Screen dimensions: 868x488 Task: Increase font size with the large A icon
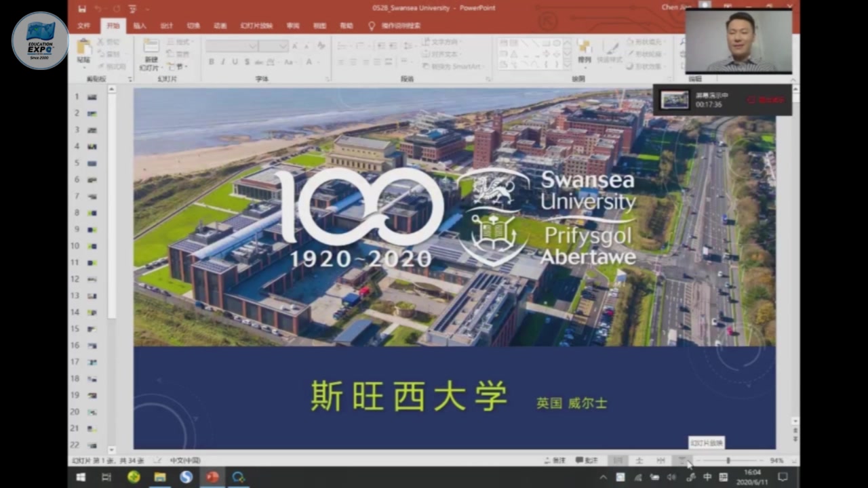point(296,45)
